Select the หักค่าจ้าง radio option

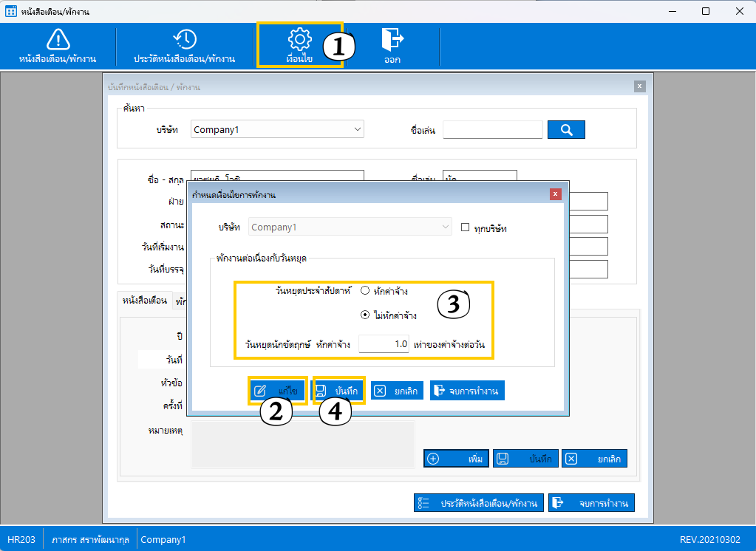[365, 291]
